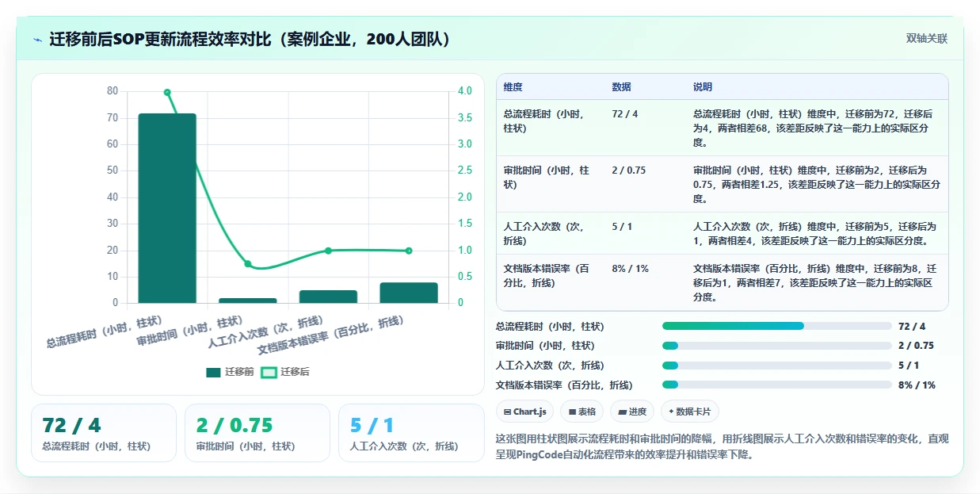The width and height of the screenshot is (980, 494).
Task: Click the summary paragraph mentioning PingCode
Action: [x=723, y=446]
